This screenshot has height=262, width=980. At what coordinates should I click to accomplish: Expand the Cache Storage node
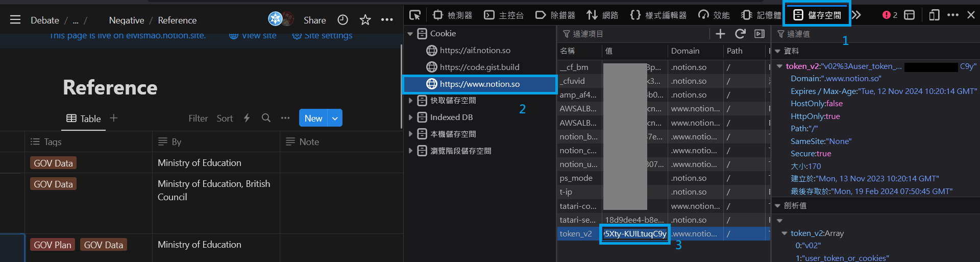410,101
